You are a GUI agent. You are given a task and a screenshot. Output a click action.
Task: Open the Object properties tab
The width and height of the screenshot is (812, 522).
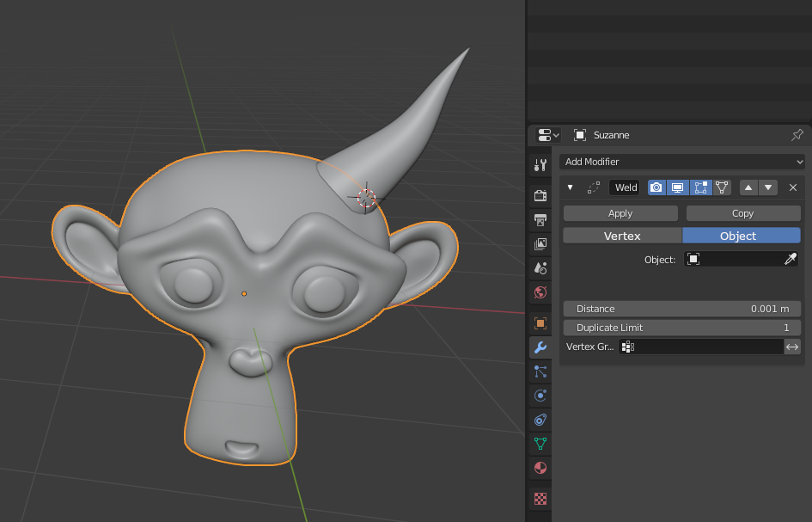(x=540, y=323)
